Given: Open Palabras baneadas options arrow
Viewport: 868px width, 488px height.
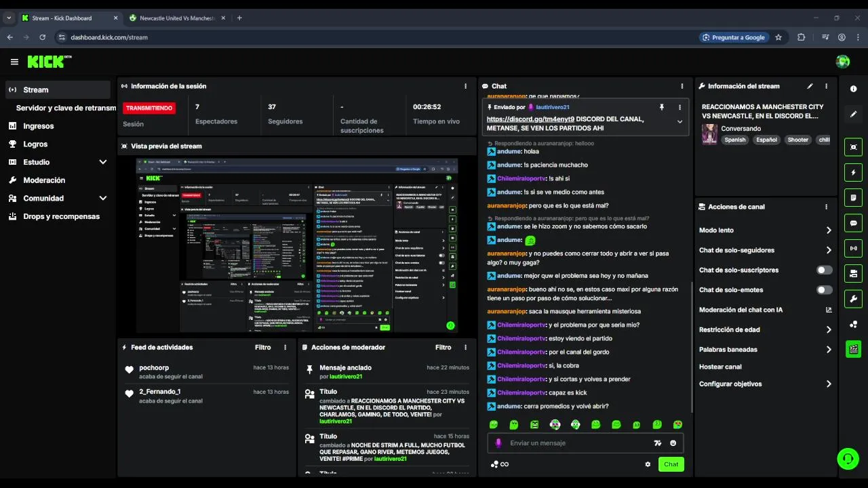Looking at the screenshot, I should pos(829,350).
